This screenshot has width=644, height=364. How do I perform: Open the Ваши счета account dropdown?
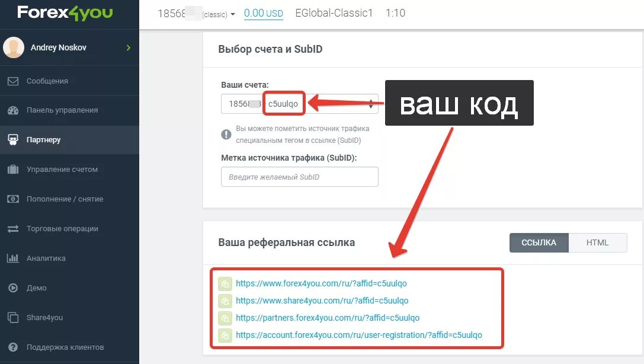coord(299,104)
